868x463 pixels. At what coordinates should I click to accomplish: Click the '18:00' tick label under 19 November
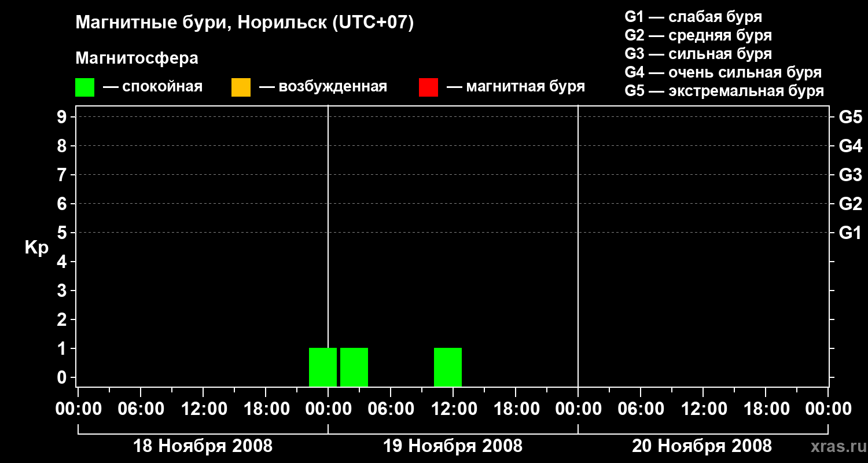pyautogui.click(x=516, y=409)
